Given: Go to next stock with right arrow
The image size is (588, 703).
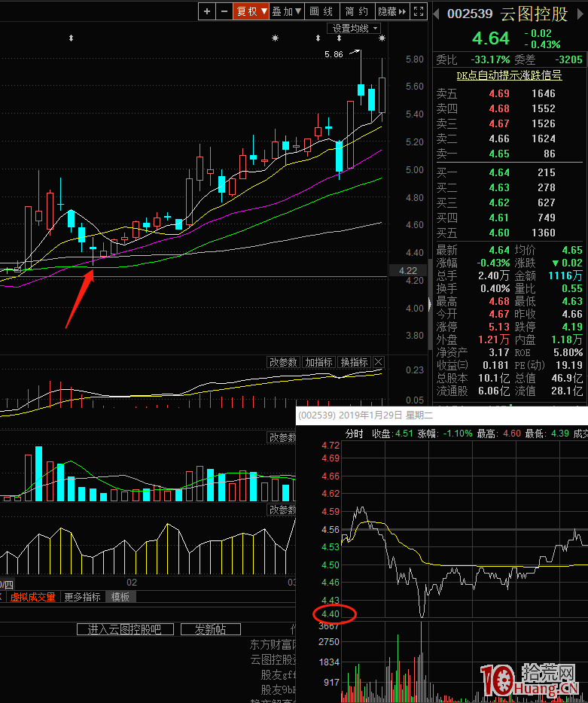Looking at the screenshot, I should [580, 14].
